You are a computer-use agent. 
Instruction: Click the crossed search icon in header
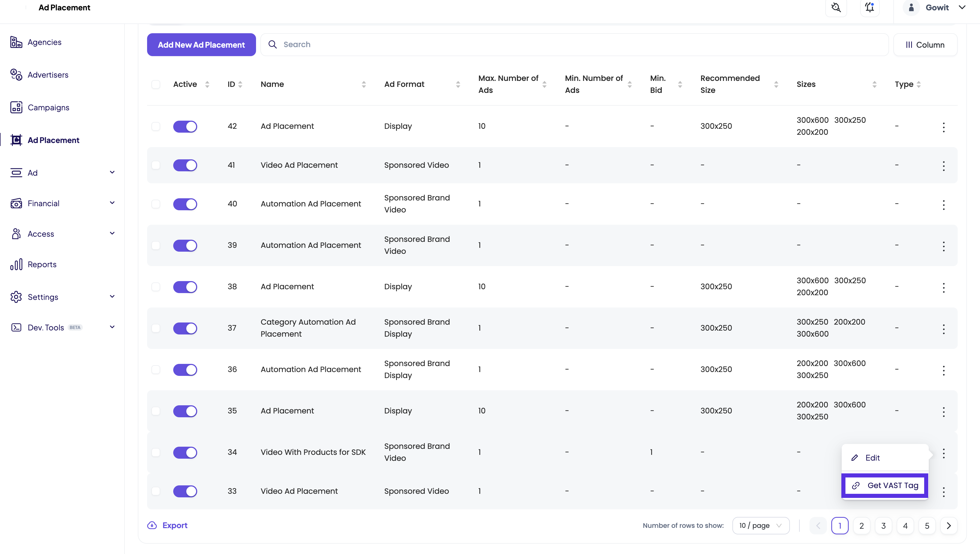[836, 8]
